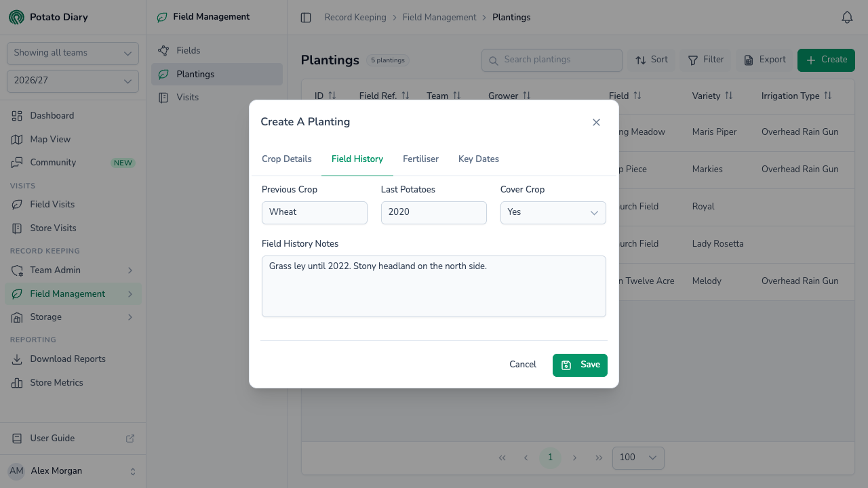Cancel the planting creation
The image size is (868, 488).
click(x=523, y=365)
